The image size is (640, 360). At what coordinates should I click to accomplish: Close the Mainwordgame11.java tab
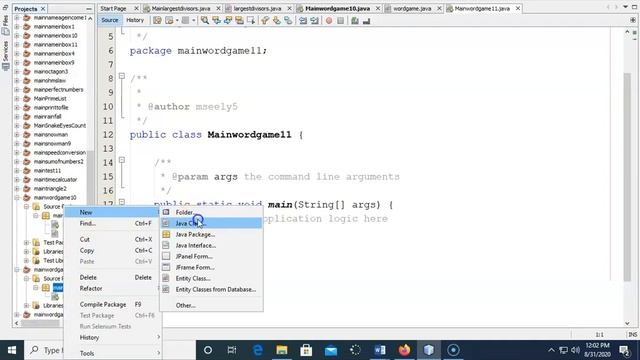pos(518,8)
